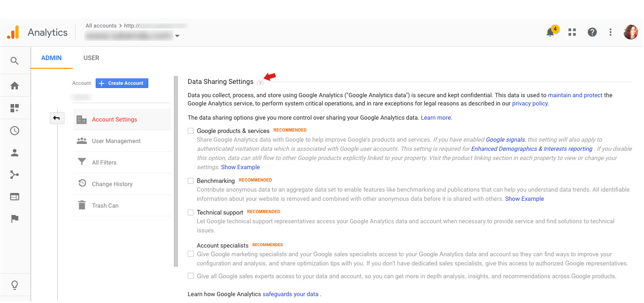
Task: Switch to the USER tab
Action: coord(91,58)
